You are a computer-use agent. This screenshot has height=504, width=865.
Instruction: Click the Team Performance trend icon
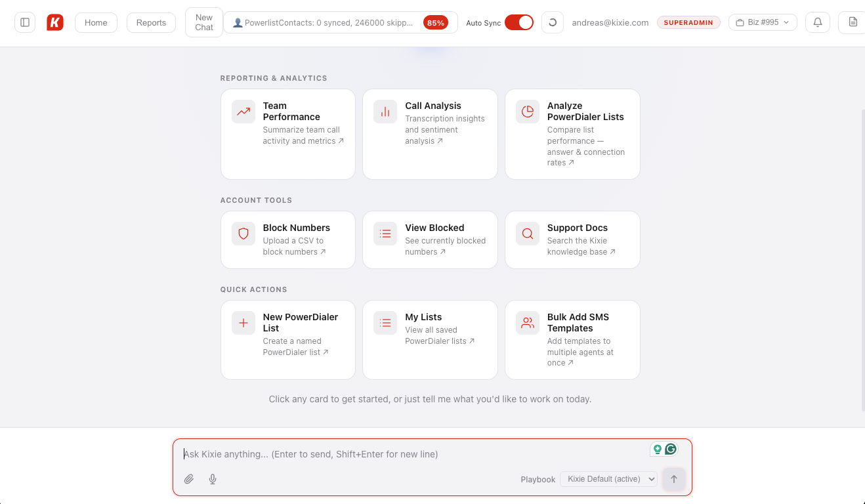tap(243, 112)
